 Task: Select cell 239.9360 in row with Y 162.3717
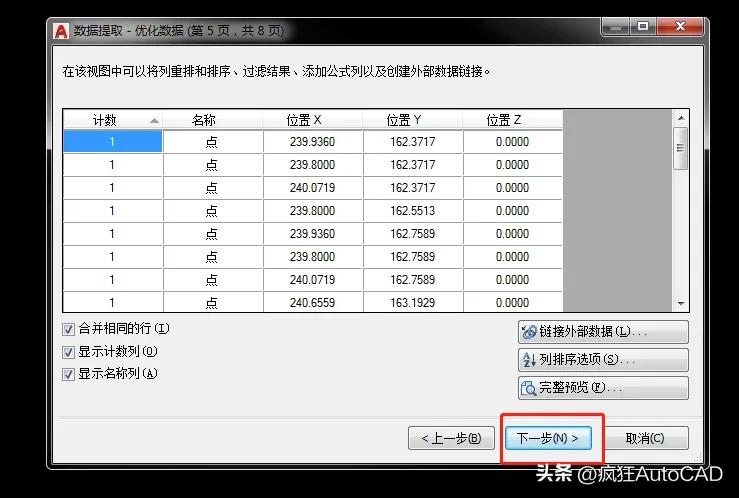pos(313,141)
